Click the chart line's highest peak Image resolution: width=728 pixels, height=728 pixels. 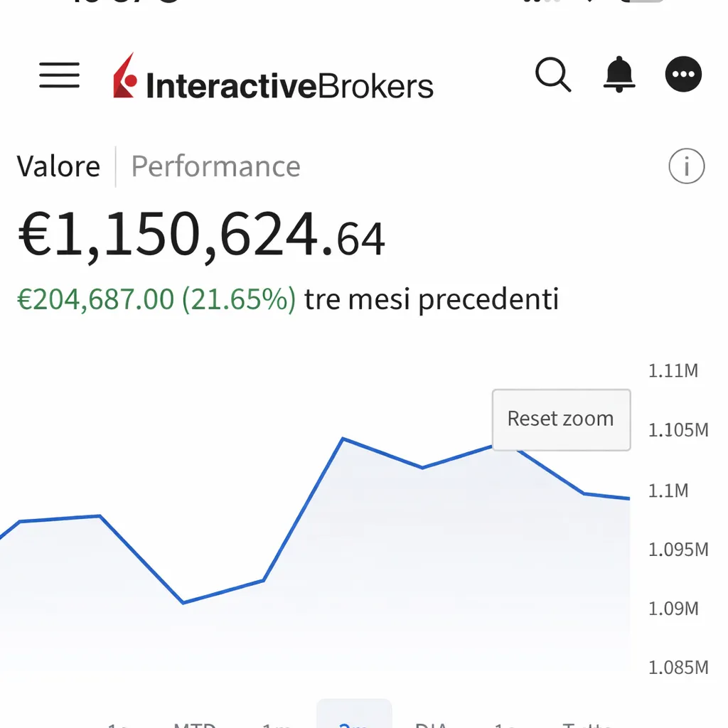click(x=343, y=439)
